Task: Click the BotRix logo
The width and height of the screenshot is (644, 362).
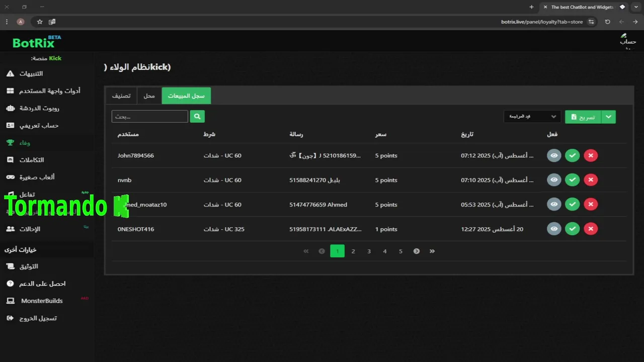Action: pyautogui.click(x=37, y=42)
